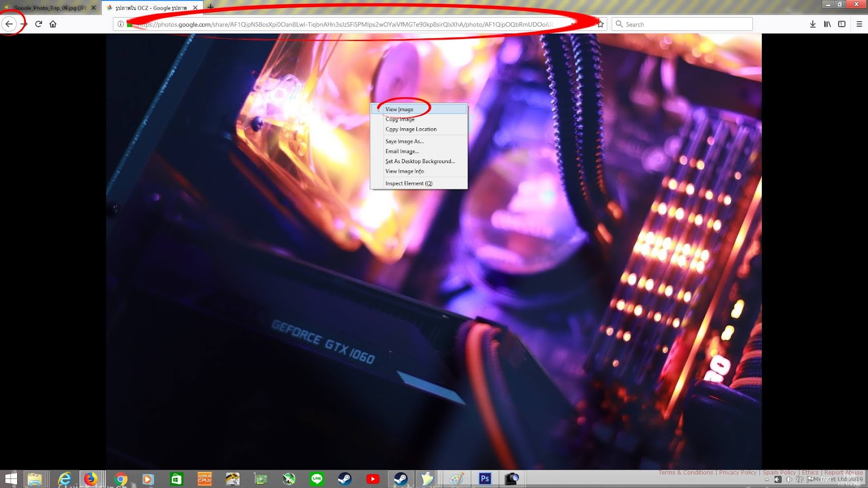Toggle the sidebar view icon

pyautogui.click(x=842, y=24)
